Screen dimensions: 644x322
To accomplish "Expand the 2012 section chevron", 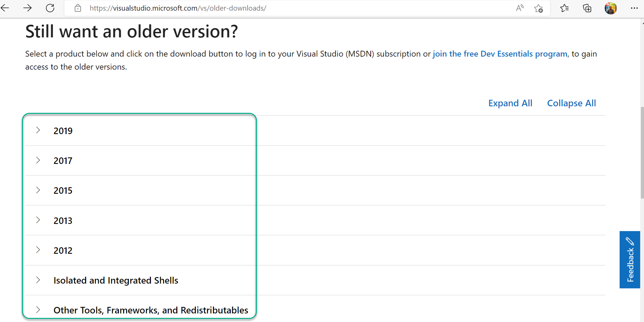I will point(38,250).
